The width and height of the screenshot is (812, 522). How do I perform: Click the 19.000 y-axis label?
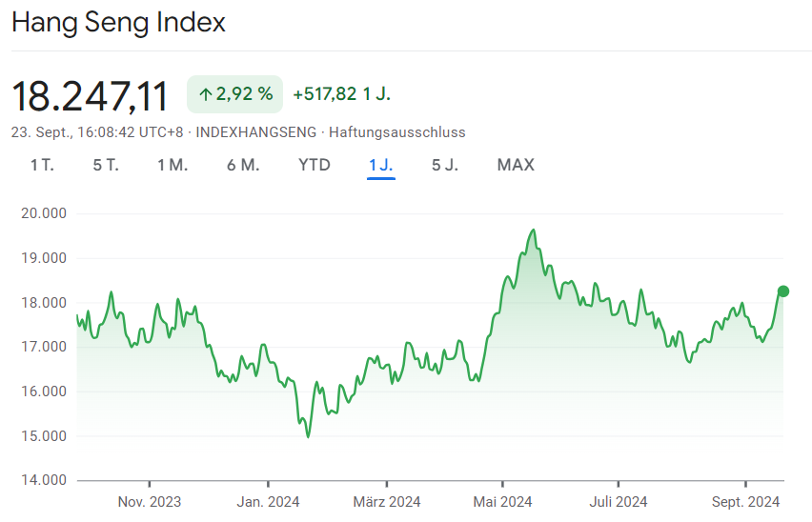tap(44, 258)
